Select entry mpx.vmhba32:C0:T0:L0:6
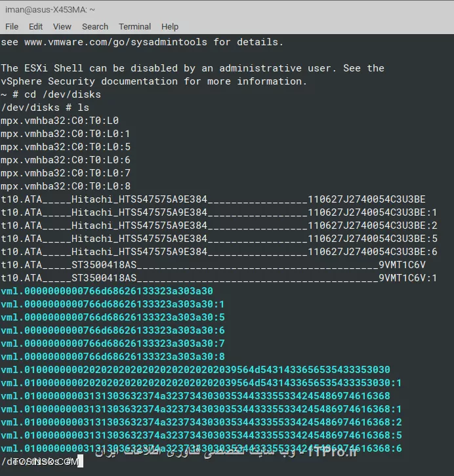Viewport: 454px width, 476px height. (66, 160)
